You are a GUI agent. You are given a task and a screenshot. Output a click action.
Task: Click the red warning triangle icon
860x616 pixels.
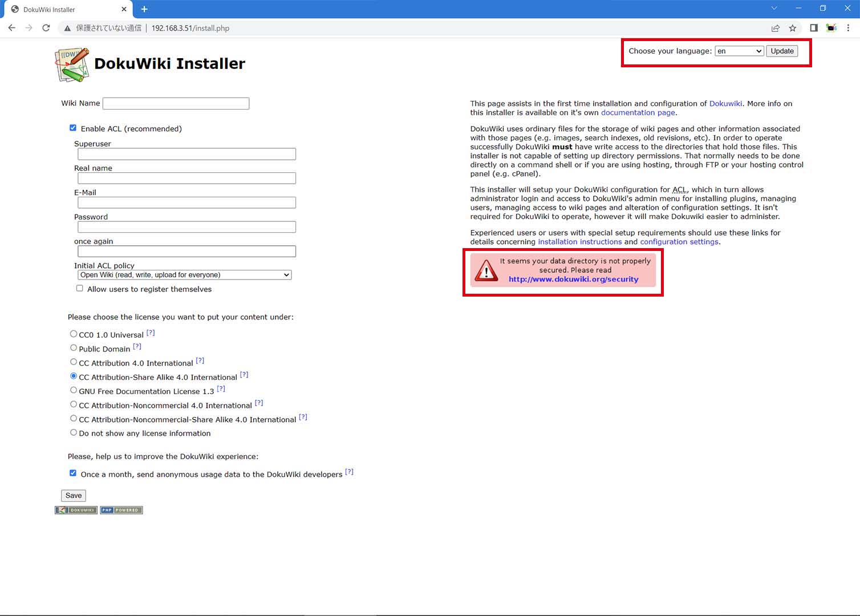486,270
